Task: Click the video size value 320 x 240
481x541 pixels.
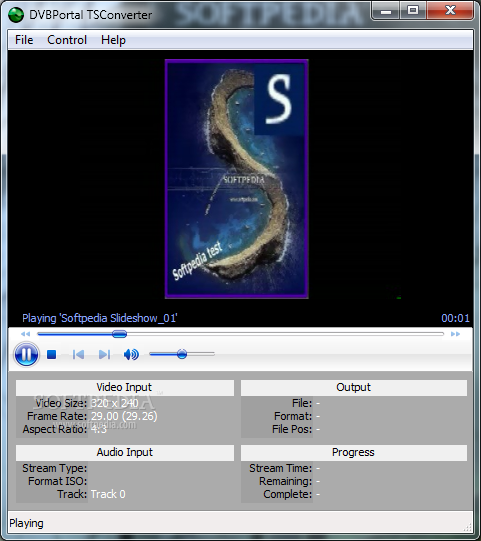Action: (x=115, y=403)
